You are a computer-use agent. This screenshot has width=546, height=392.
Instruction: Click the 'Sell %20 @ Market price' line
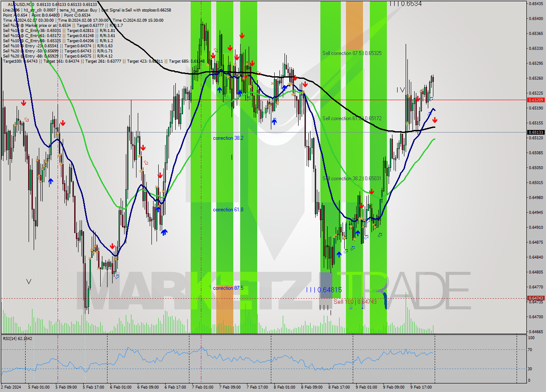[x=63, y=25]
